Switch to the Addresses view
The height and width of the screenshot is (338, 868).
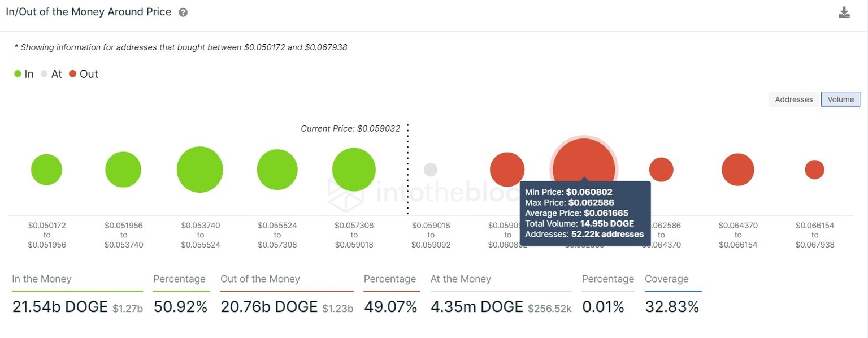(x=793, y=99)
